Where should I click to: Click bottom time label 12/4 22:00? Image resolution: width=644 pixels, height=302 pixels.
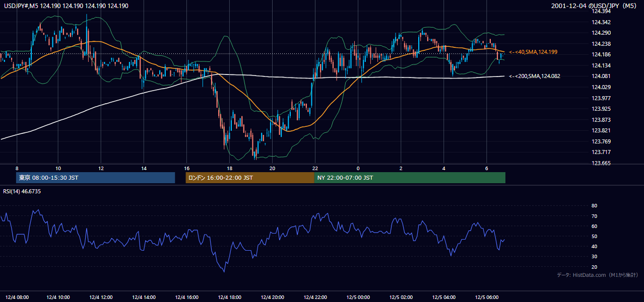pyautogui.click(x=316, y=297)
